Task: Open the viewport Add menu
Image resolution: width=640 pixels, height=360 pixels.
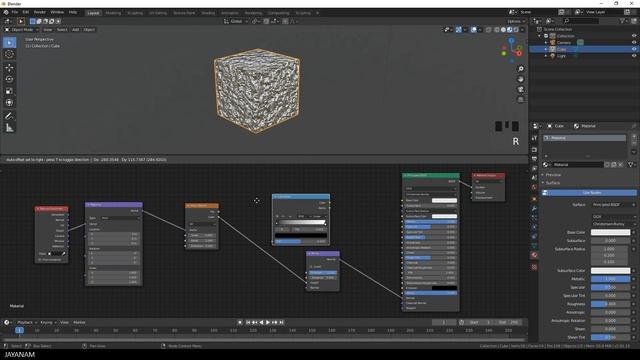Action: [x=76, y=30]
